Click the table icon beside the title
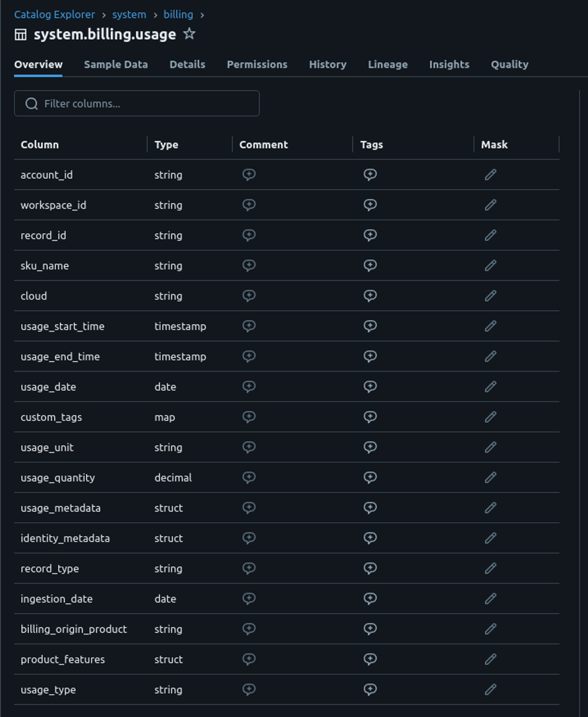This screenshot has width=588, height=717. (x=21, y=34)
